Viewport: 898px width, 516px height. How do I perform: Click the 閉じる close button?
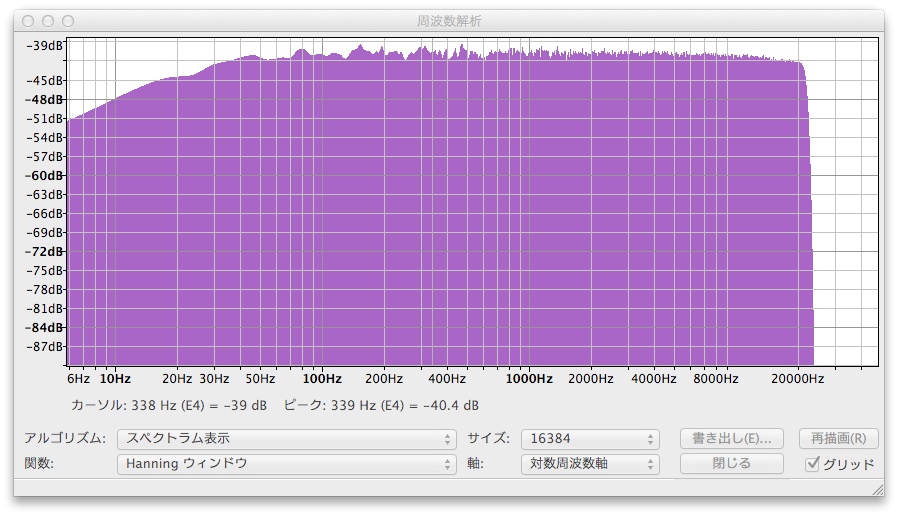point(731,463)
